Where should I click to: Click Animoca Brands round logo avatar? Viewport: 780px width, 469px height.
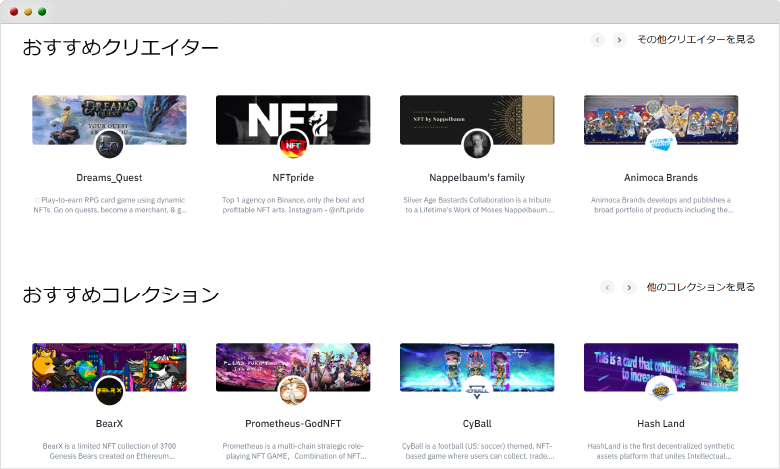coord(661,145)
